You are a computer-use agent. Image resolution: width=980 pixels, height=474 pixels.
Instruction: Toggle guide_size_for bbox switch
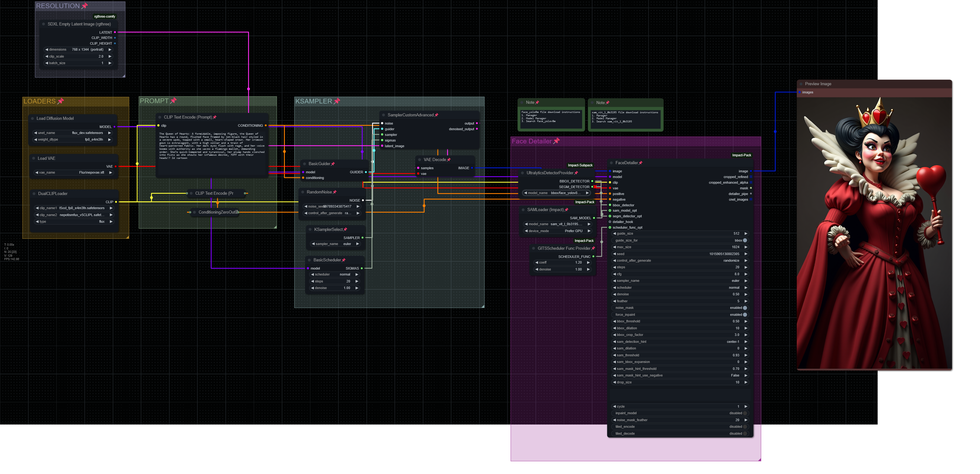coord(745,240)
